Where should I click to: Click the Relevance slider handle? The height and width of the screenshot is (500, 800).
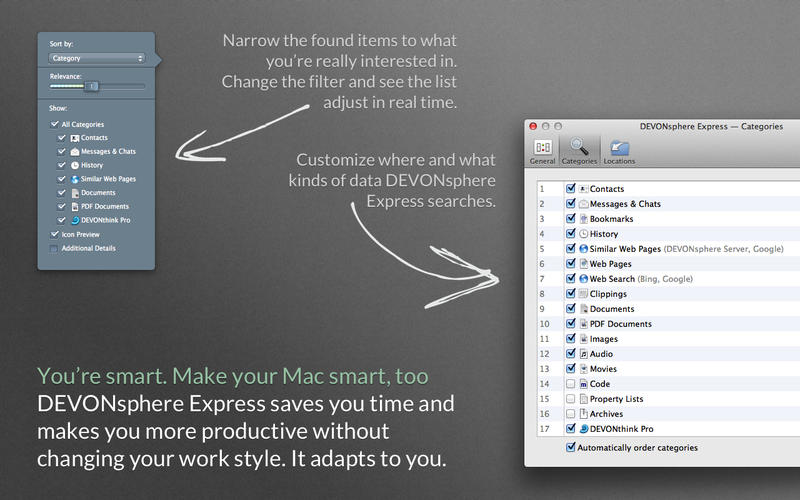coord(91,86)
